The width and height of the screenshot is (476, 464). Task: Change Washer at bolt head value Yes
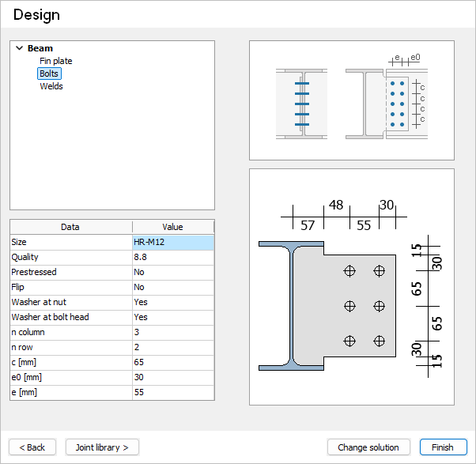(x=173, y=317)
